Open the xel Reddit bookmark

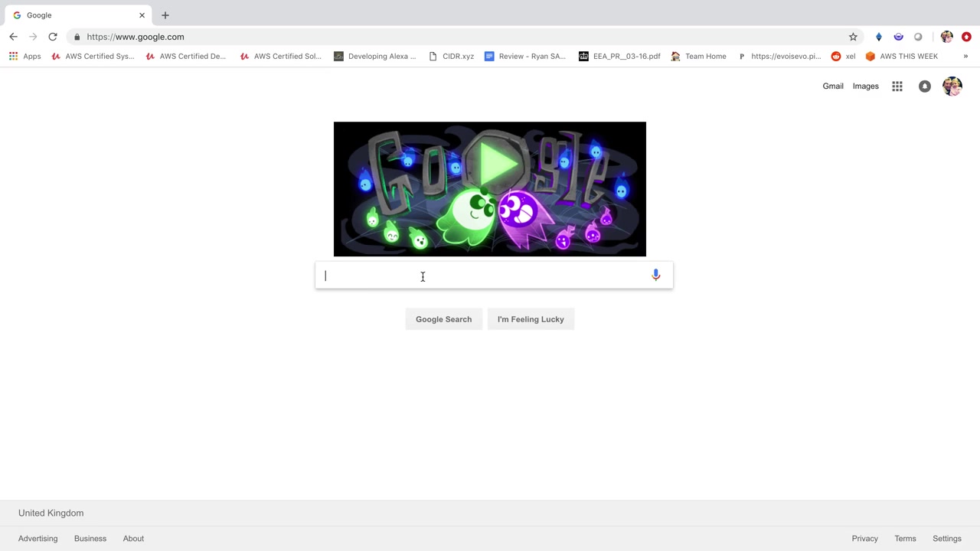(844, 56)
